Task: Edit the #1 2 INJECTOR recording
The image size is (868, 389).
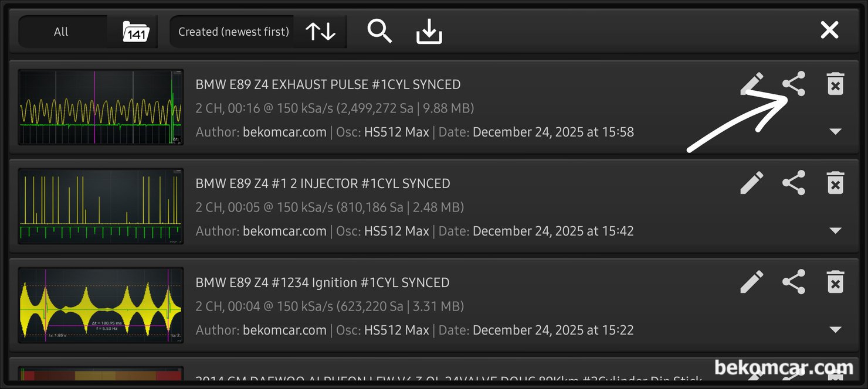Action: tap(752, 183)
